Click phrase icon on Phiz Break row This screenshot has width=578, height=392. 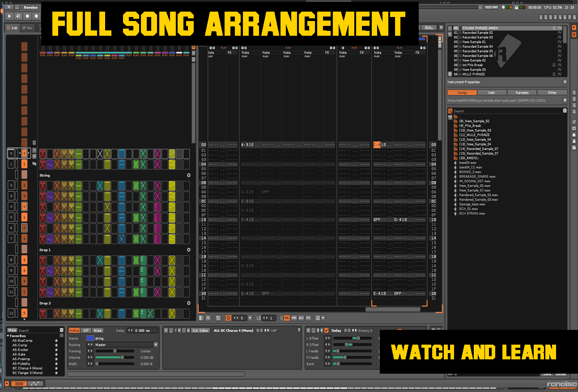554,65
